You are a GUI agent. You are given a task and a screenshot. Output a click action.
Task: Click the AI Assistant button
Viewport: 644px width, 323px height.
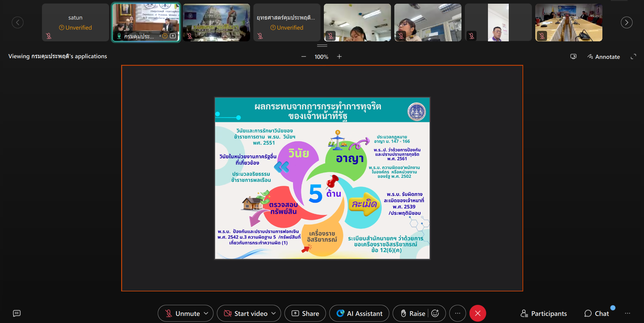click(359, 313)
